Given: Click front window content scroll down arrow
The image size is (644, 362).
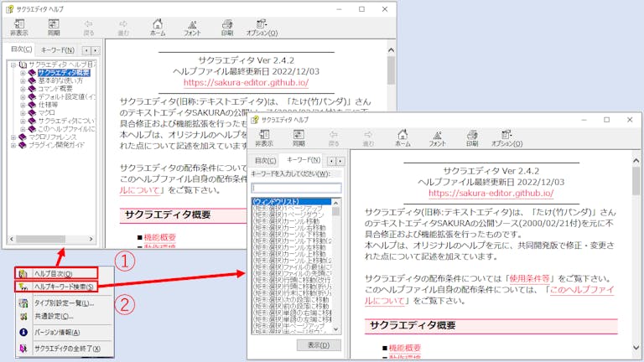Looking at the screenshot, I should coord(636,347).
